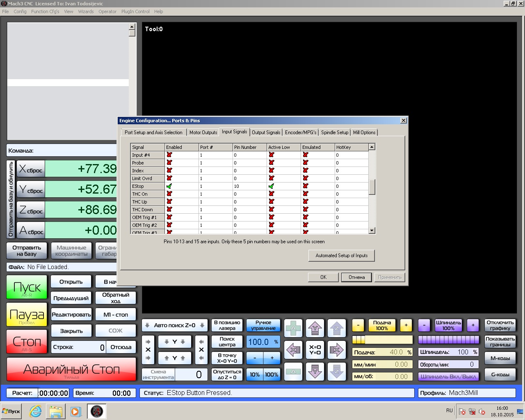Jog Y axis down with arrow icon
Screen dimensions: 525x420
pos(315,371)
